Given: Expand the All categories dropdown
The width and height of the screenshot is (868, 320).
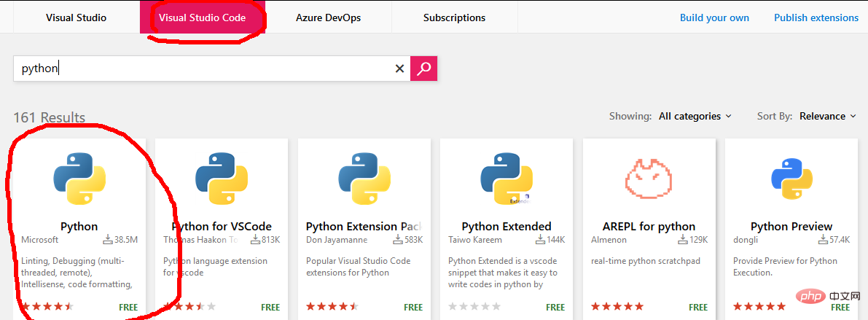Looking at the screenshot, I should [695, 116].
